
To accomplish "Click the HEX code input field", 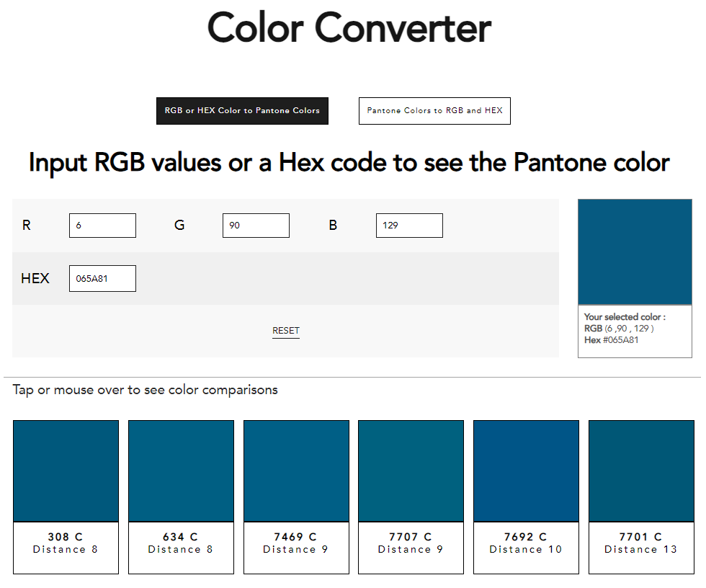I will [x=102, y=278].
